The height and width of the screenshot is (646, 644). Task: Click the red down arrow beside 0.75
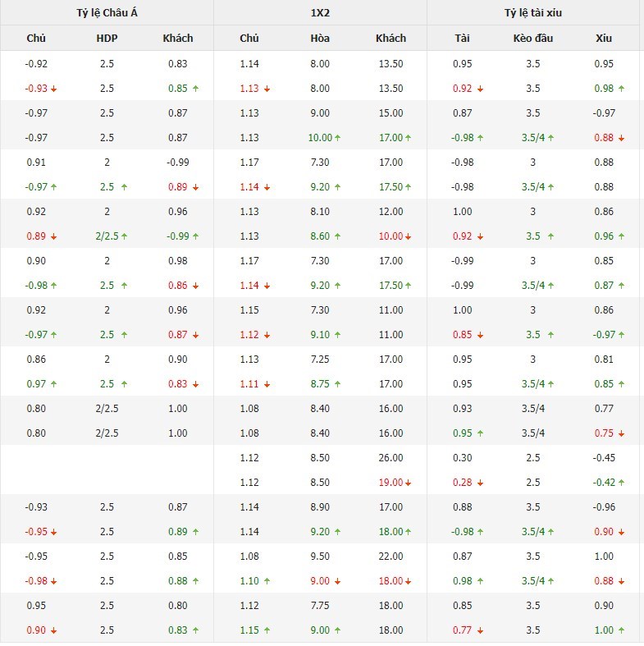pyautogui.click(x=621, y=433)
